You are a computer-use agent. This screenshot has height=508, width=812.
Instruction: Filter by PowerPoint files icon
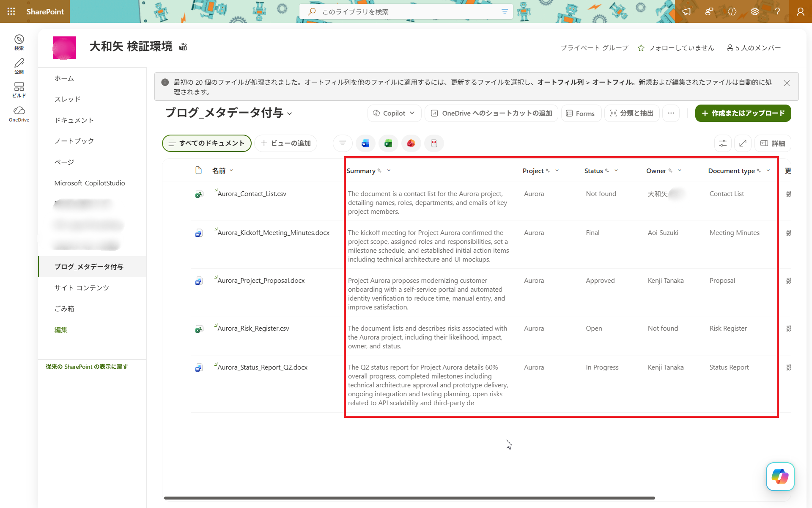pyautogui.click(x=411, y=144)
